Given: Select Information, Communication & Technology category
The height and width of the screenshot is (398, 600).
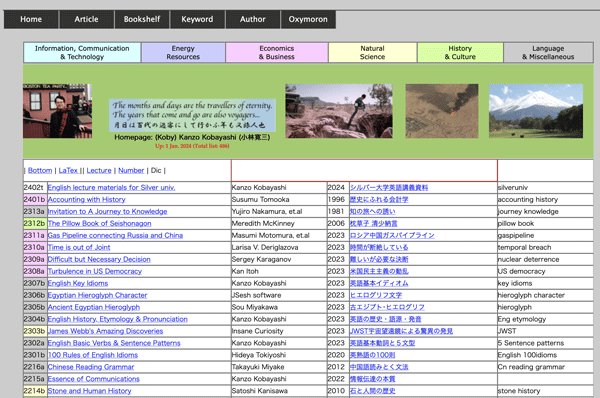Looking at the screenshot, I should [x=82, y=52].
